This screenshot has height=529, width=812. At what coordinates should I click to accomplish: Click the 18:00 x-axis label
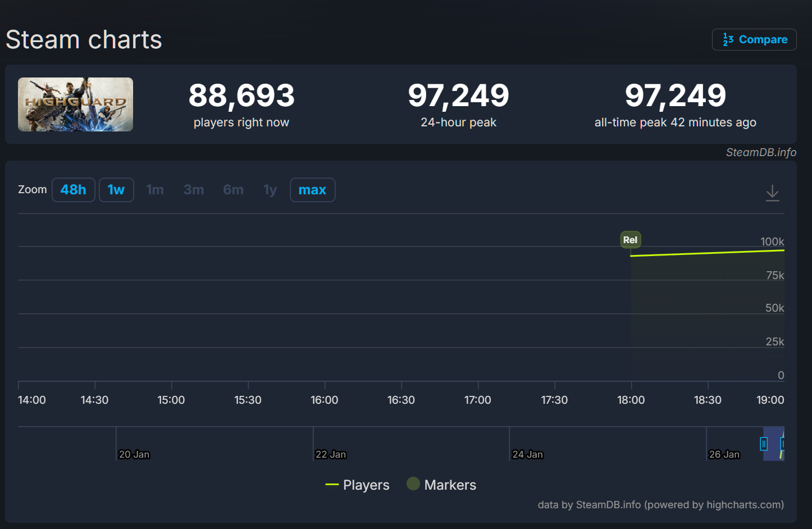tap(631, 400)
